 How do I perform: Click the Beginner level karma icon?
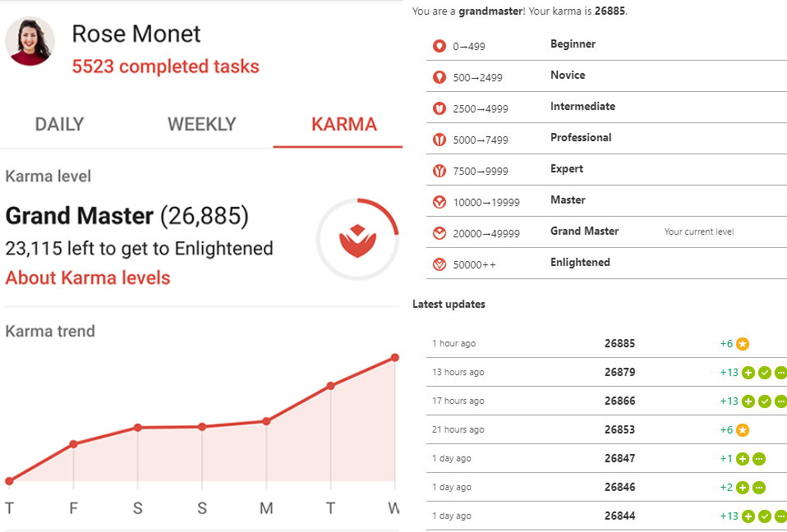440,46
